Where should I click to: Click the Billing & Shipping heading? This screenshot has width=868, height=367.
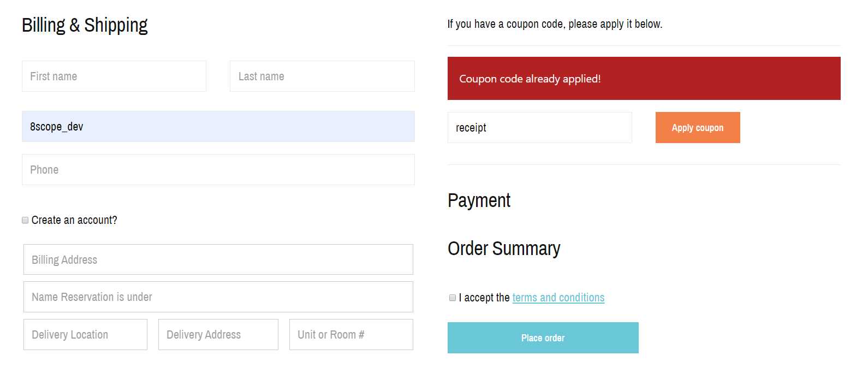(x=84, y=25)
